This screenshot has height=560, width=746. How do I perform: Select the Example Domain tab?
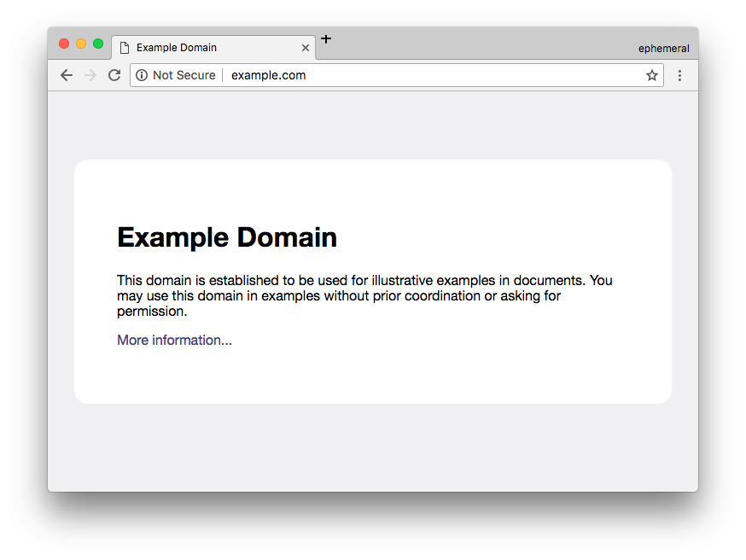[205, 48]
